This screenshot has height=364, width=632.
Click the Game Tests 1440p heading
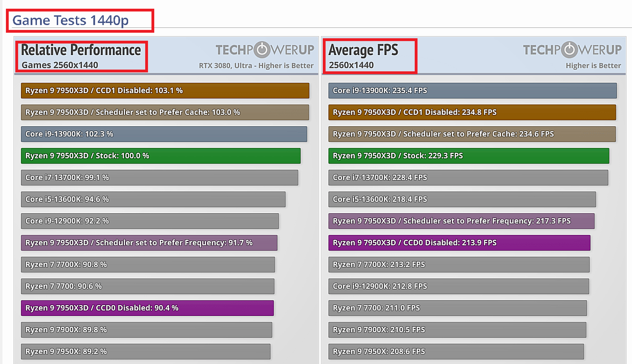(71, 21)
